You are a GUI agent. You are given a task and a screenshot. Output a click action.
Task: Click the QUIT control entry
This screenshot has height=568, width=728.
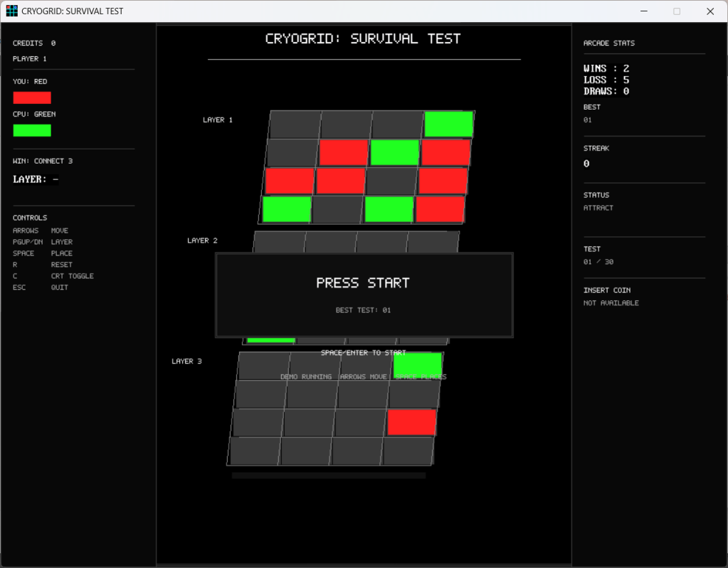60,288
